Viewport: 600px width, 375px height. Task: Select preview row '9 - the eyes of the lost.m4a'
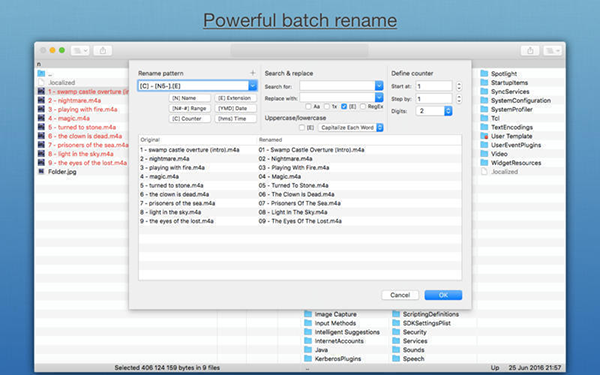300,221
